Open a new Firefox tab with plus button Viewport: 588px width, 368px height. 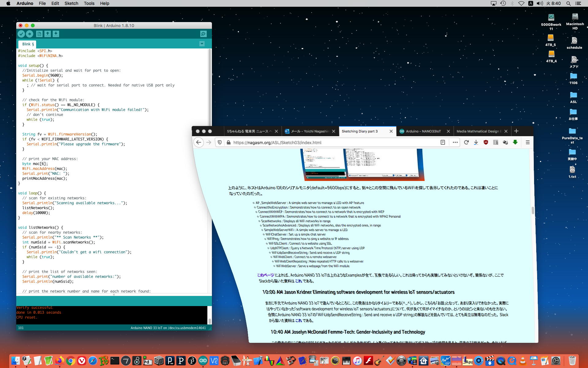(516, 131)
